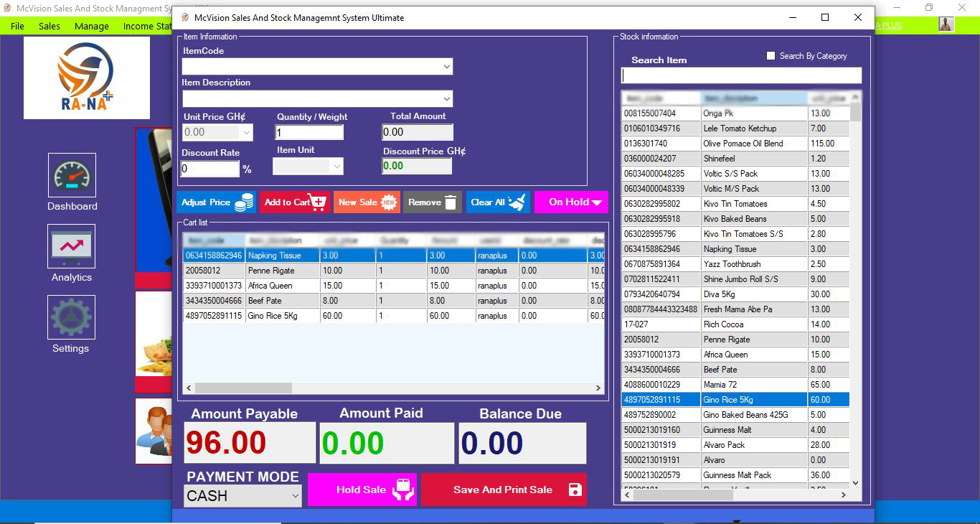Select Onga Pk in stock list

click(735, 113)
